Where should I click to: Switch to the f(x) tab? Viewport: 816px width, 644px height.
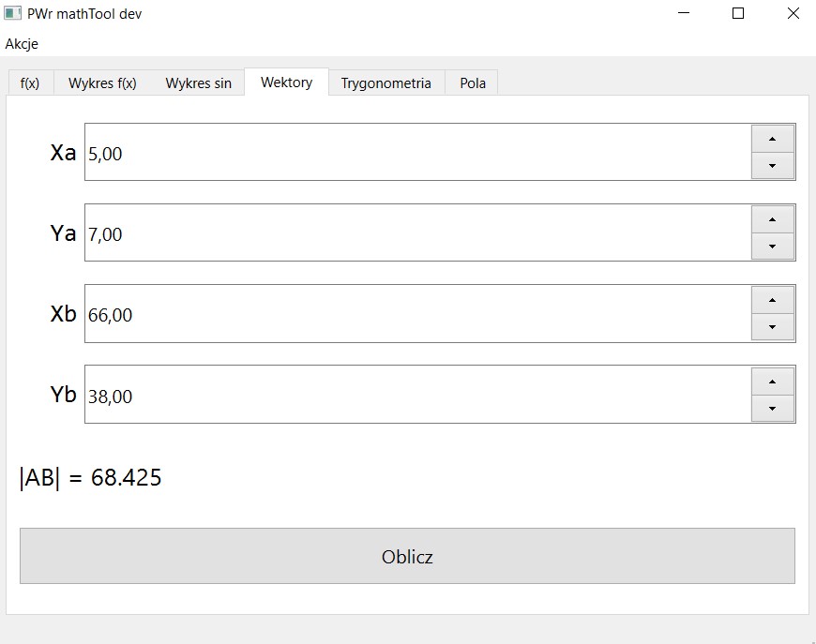pyautogui.click(x=30, y=82)
